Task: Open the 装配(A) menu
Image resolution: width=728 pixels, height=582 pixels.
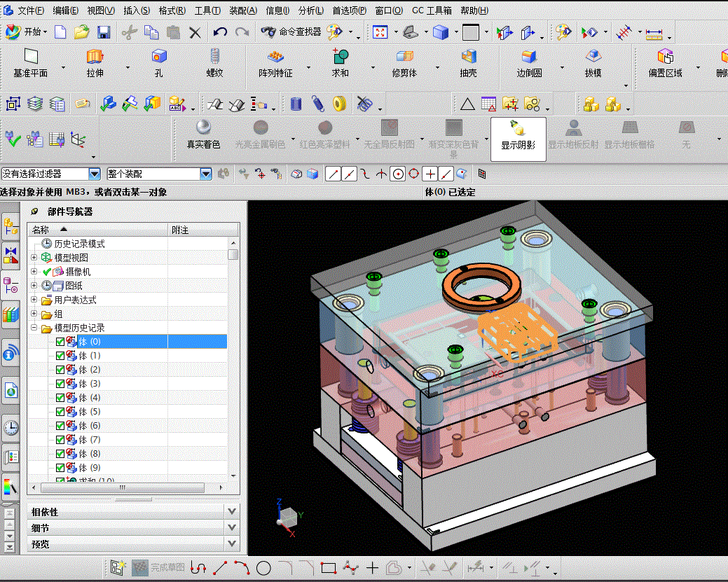Action: [243, 11]
